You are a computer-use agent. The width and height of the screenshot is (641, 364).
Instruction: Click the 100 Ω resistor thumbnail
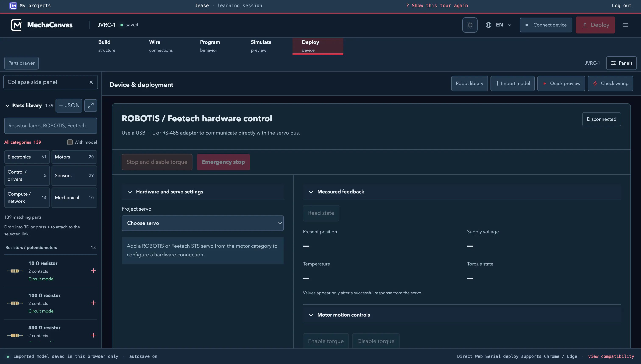point(15,303)
